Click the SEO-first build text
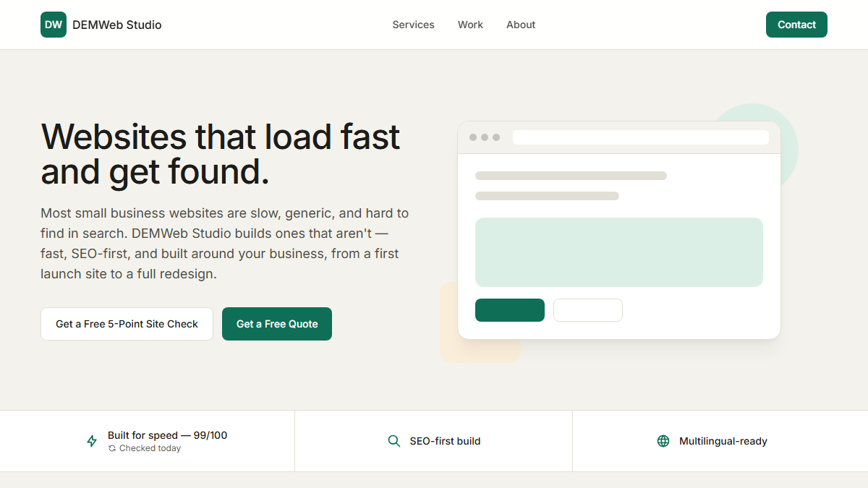Image resolution: width=868 pixels, height=488 pixels. coord(445,441)
